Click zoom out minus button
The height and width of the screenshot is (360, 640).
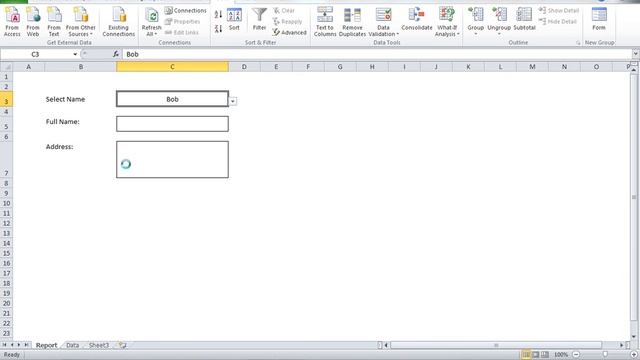point(576,355)
